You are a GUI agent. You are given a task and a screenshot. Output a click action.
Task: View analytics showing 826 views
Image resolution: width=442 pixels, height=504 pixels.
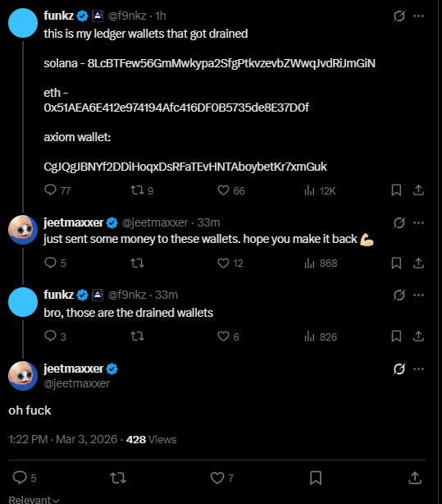[321, 337]
